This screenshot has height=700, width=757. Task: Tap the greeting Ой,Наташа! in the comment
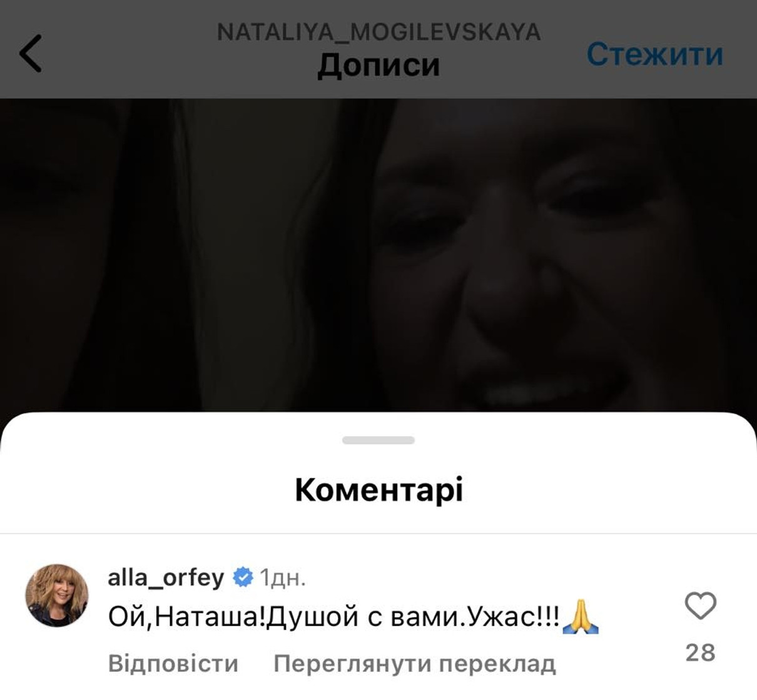click(x=187, y=617)
